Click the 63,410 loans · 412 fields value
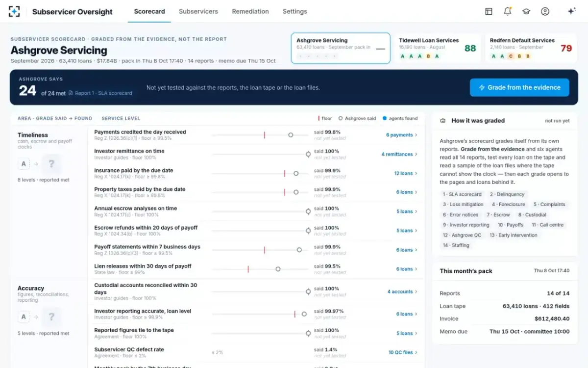 click(x=536, y=306)
